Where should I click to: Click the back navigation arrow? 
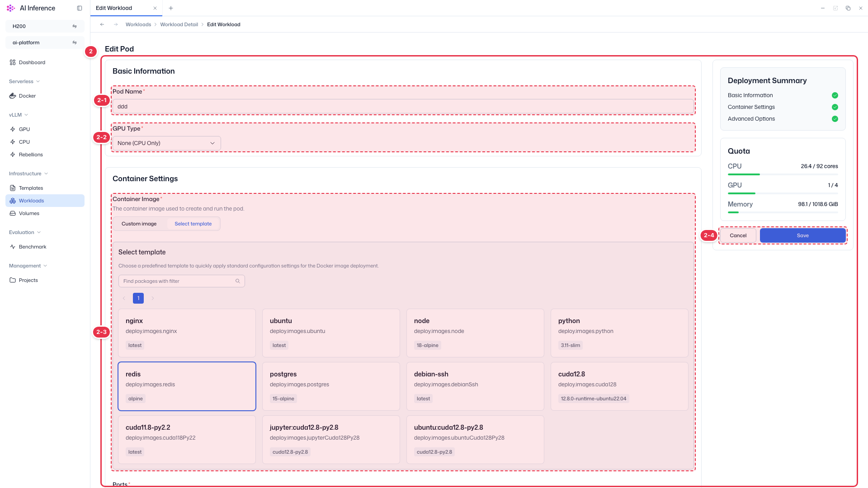pyautogui.click(x=102, y=24)
